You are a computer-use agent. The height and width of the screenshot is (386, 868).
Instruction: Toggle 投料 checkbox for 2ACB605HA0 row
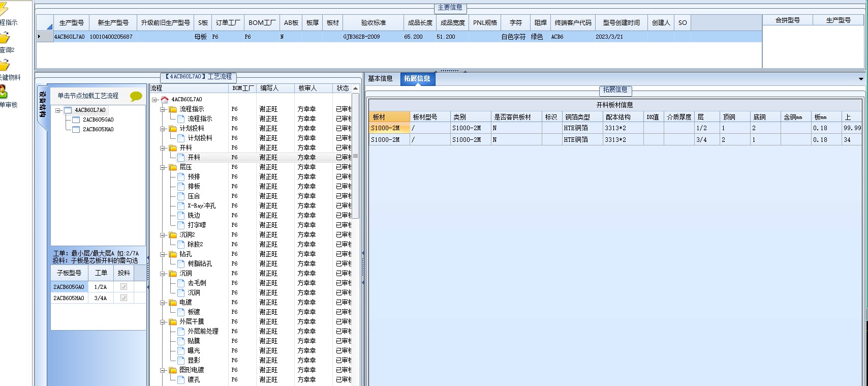point(123,298)
